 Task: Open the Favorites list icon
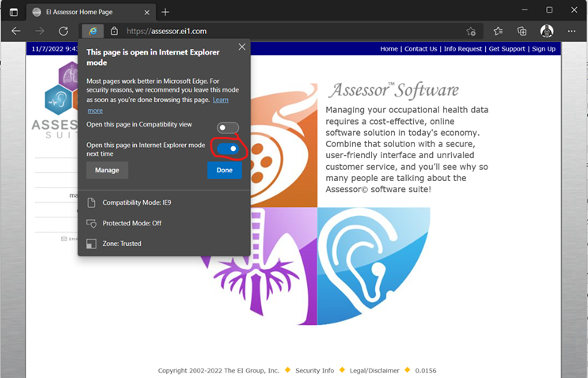click(498, 31)
